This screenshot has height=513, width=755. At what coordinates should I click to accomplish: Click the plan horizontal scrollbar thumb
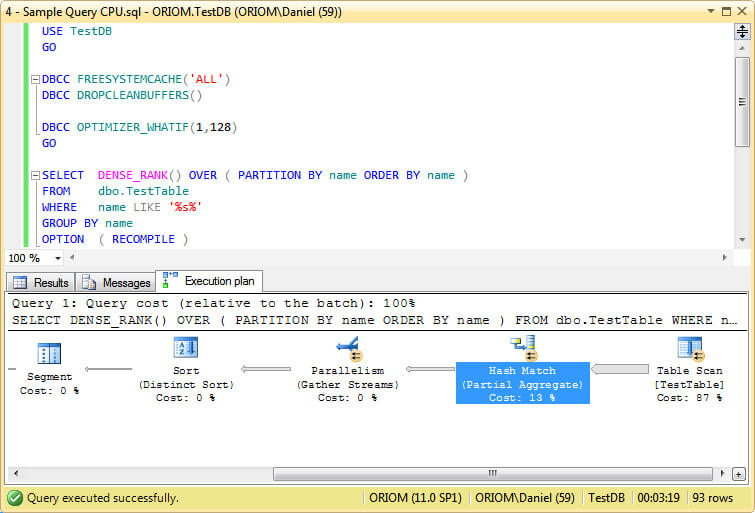pyautogui.click(x=493, y=474)
